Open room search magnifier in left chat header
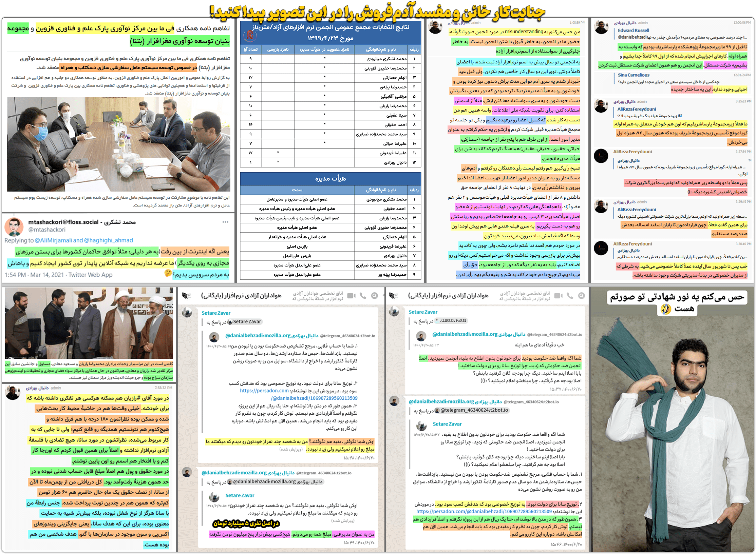756x554 pixels. tap(374, 296)
